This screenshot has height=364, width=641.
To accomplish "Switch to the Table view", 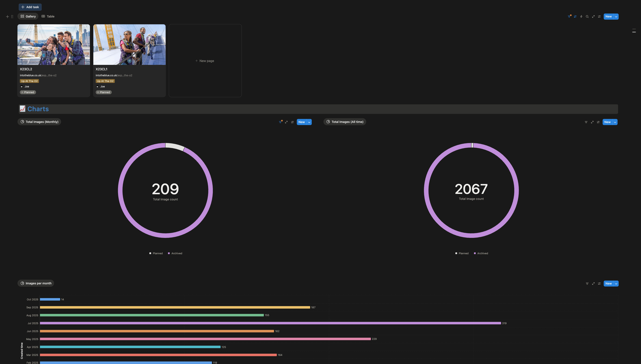I will click(x=48, y=16).
